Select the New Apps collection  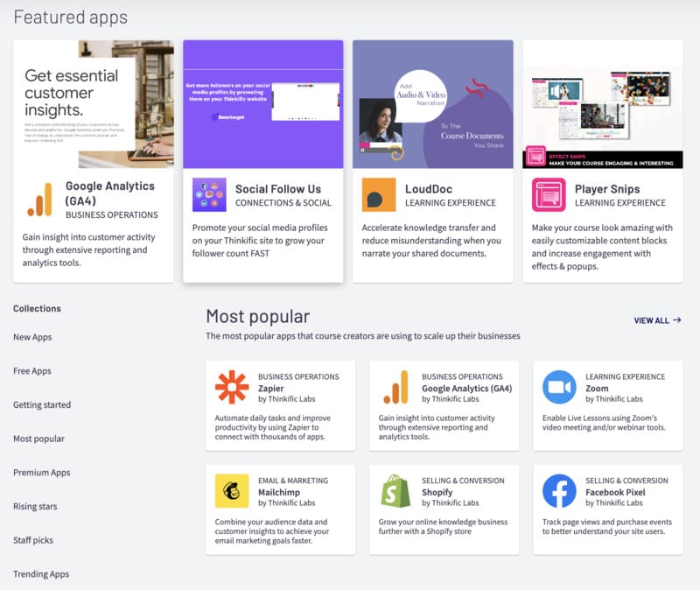(32, 337)
